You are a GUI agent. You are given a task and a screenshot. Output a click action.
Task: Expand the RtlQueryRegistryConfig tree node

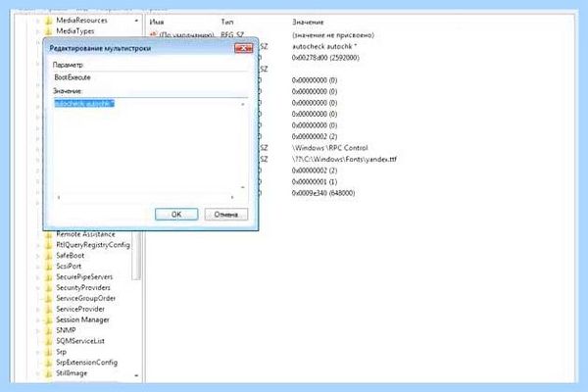pyautogui.click(x=38, y=245)
